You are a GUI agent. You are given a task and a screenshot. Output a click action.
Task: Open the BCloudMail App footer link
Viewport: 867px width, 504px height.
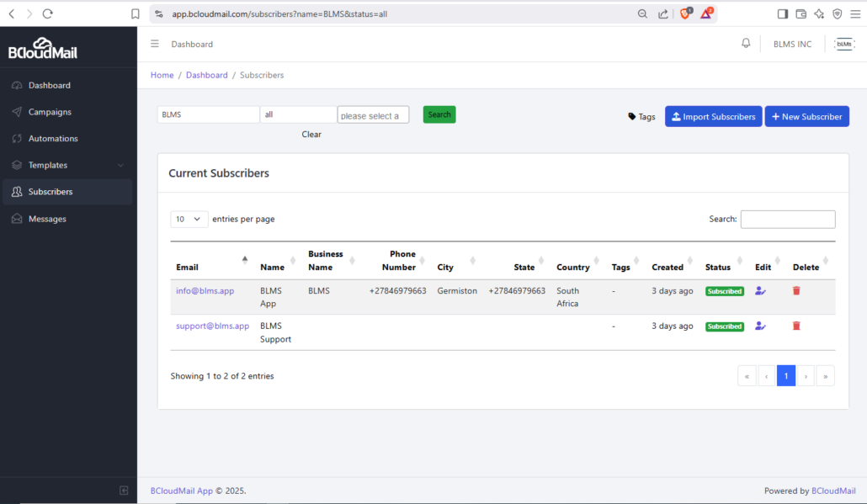tap(181, 491)
